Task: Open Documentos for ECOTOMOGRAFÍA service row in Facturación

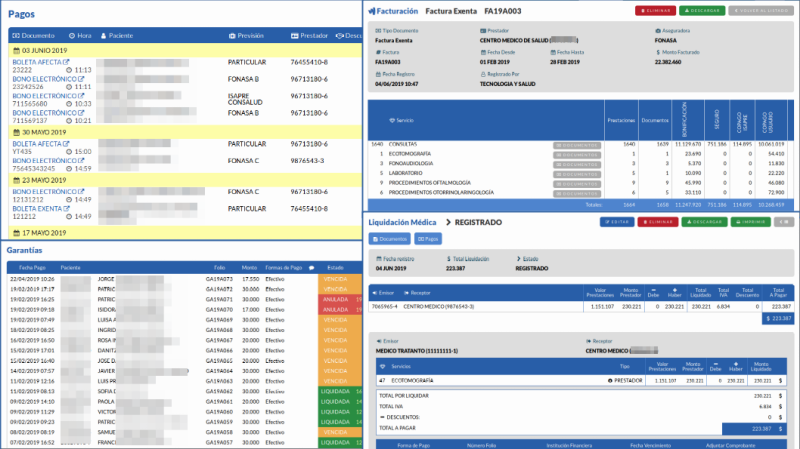Action: (x=577, y=155)
